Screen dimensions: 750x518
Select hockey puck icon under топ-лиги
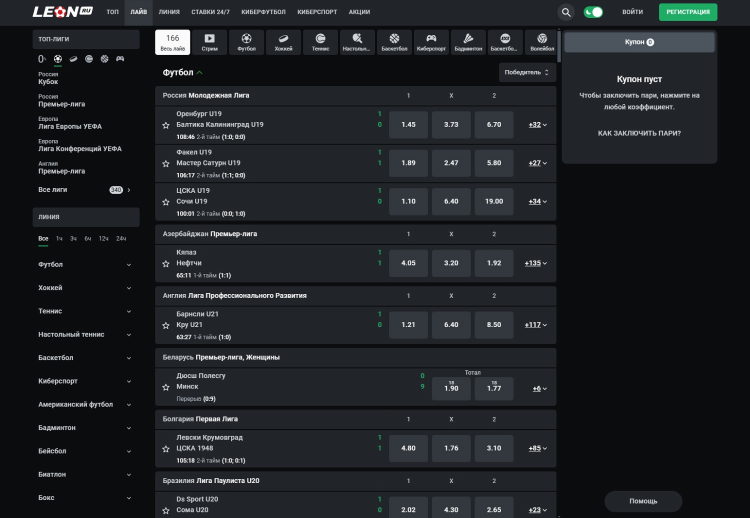tap(73, 59)
